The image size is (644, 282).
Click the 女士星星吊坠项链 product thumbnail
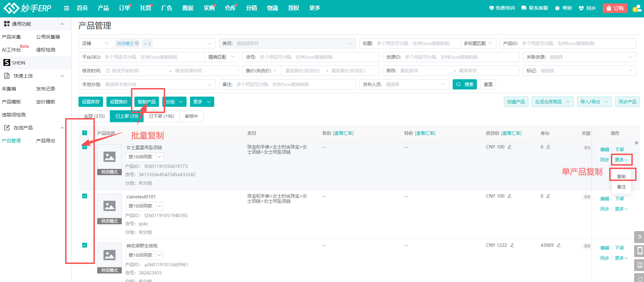(x=109, y=157)
